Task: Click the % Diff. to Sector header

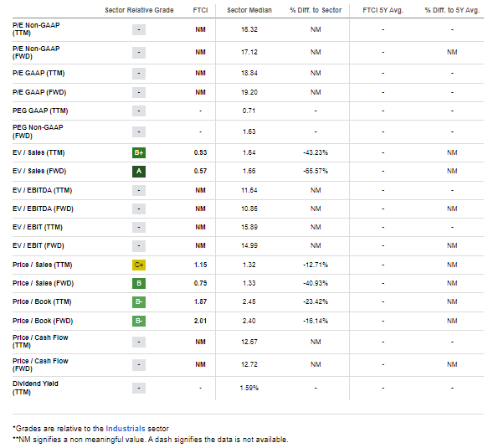Action: (x=316, y=10)
